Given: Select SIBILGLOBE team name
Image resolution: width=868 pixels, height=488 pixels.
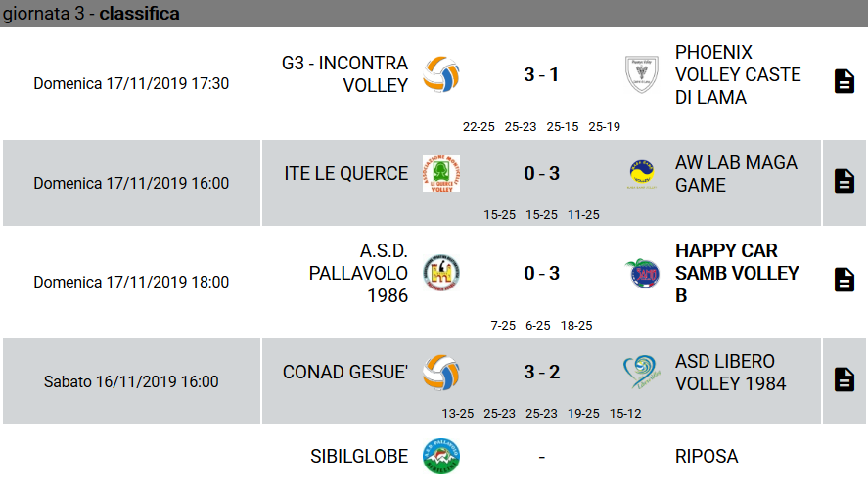Looking at the screenshot, I should [x=359, y=457].
